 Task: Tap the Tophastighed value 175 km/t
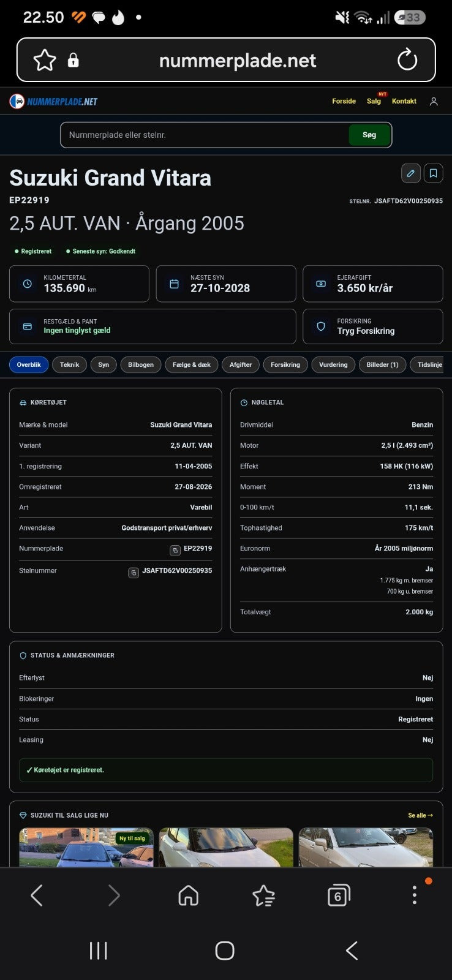point(419,528)
